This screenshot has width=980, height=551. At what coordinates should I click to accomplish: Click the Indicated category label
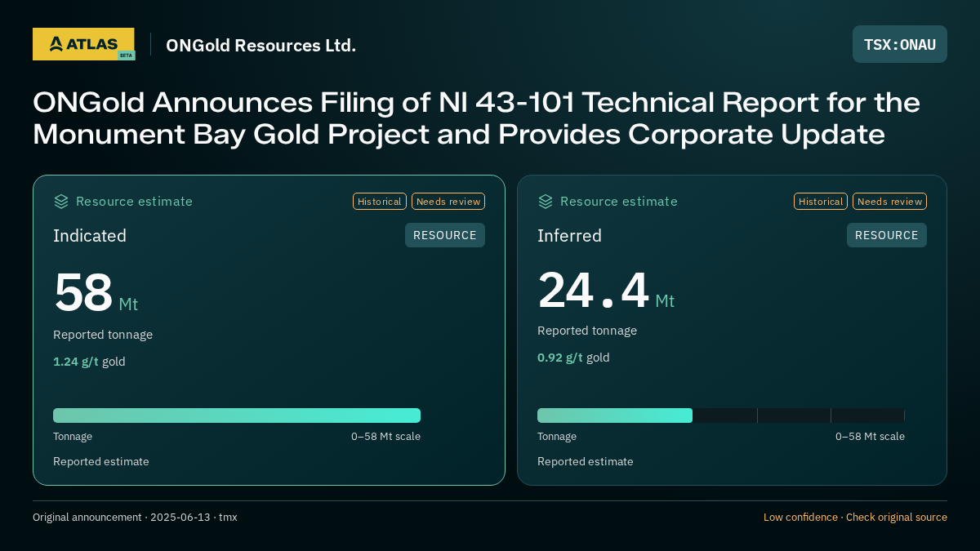90,236
